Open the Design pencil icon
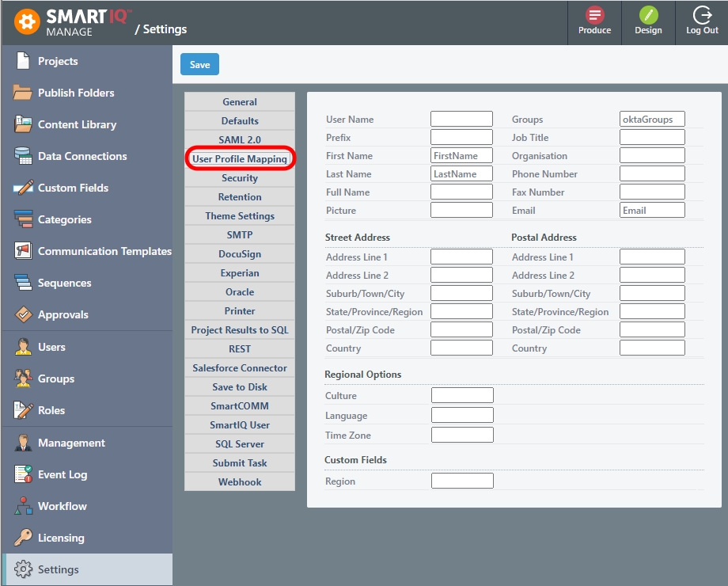728x586 pixels. tap(648, 15)
